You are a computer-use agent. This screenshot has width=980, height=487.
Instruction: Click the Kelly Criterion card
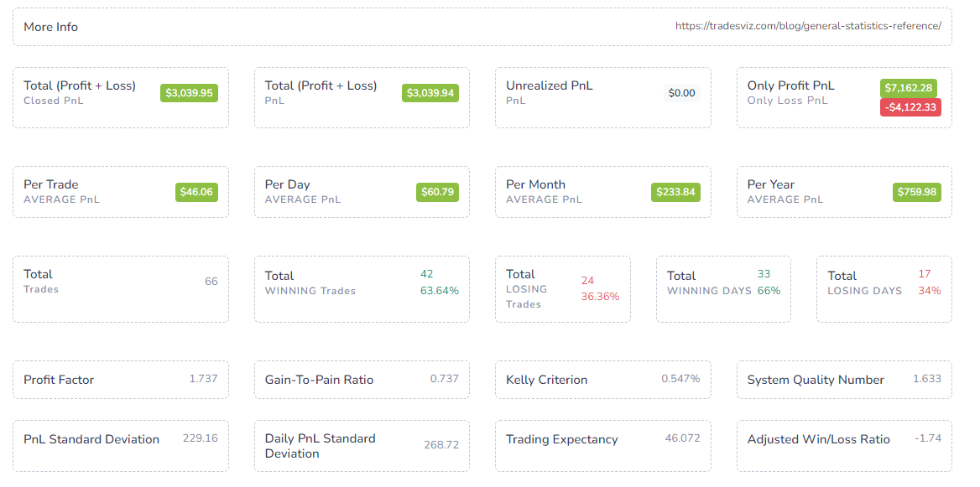click(x=603, y=380)
